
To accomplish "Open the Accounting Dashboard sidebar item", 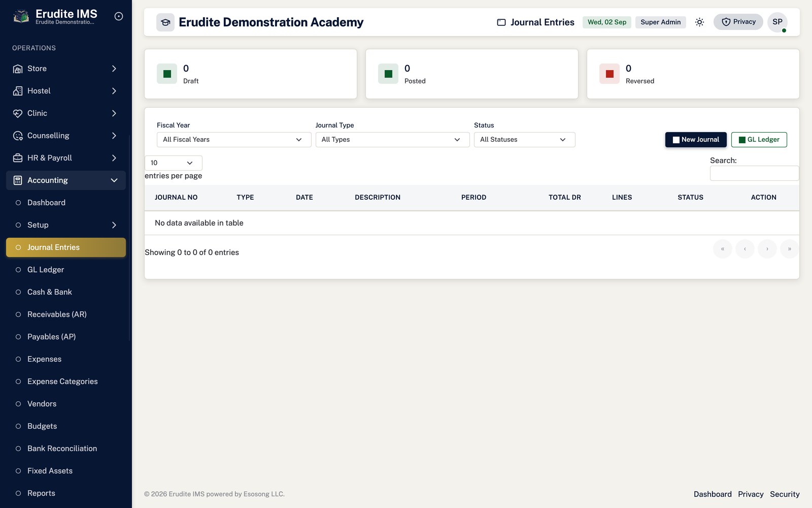I will [x=66, y=203].
